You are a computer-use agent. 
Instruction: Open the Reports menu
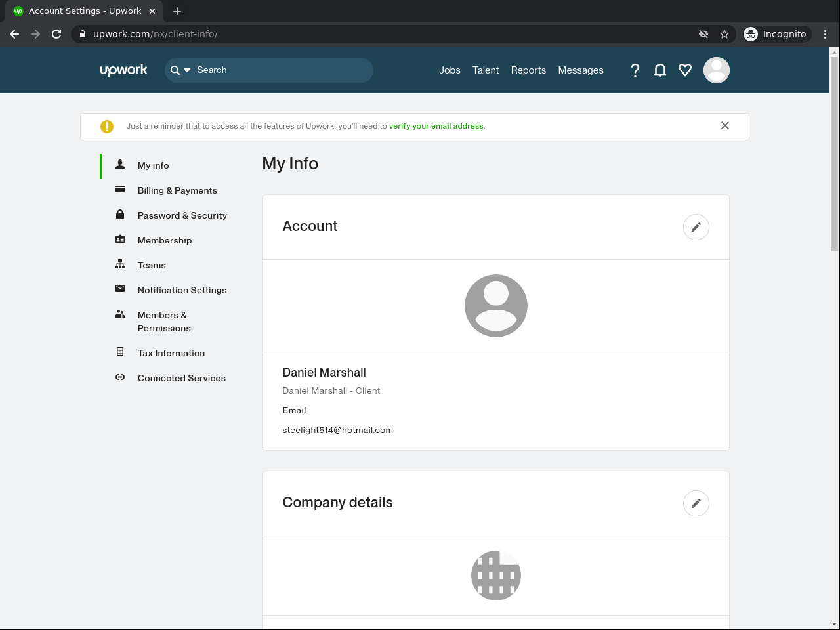[x=528, y=70]
